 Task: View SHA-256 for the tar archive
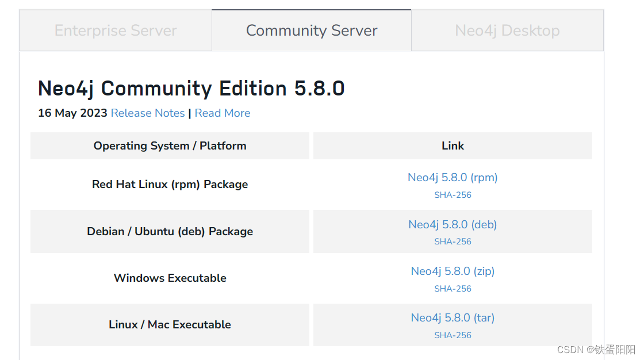pyautogui.click(x=453, y=335)
